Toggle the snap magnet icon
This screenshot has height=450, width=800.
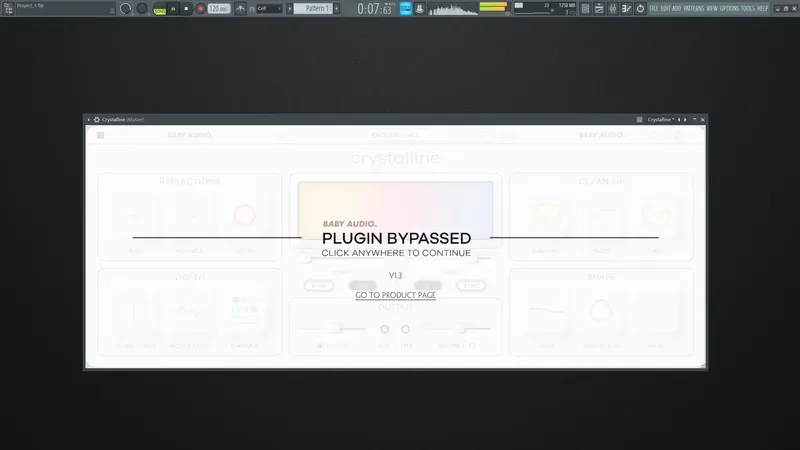click(x=252, y=9)
